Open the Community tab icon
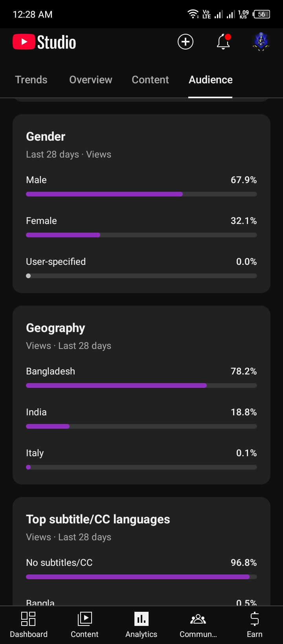Screen dimensions: 283x644 tap(198, 625)
